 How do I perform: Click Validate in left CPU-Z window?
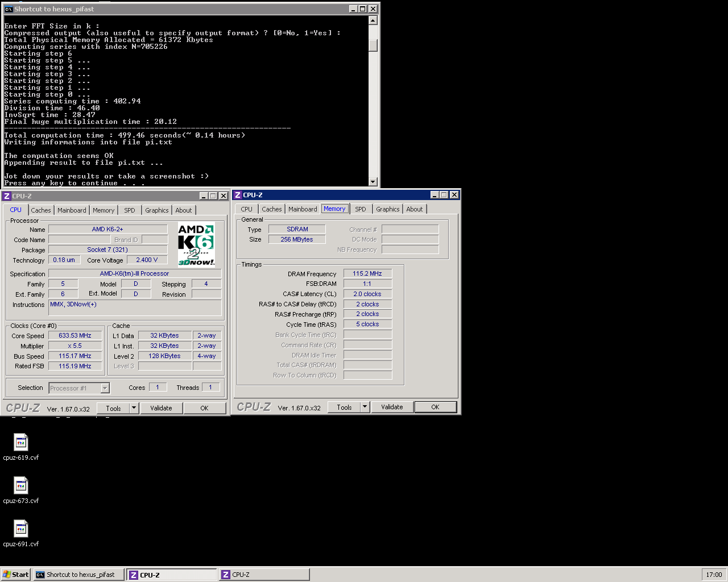(161, 408)
